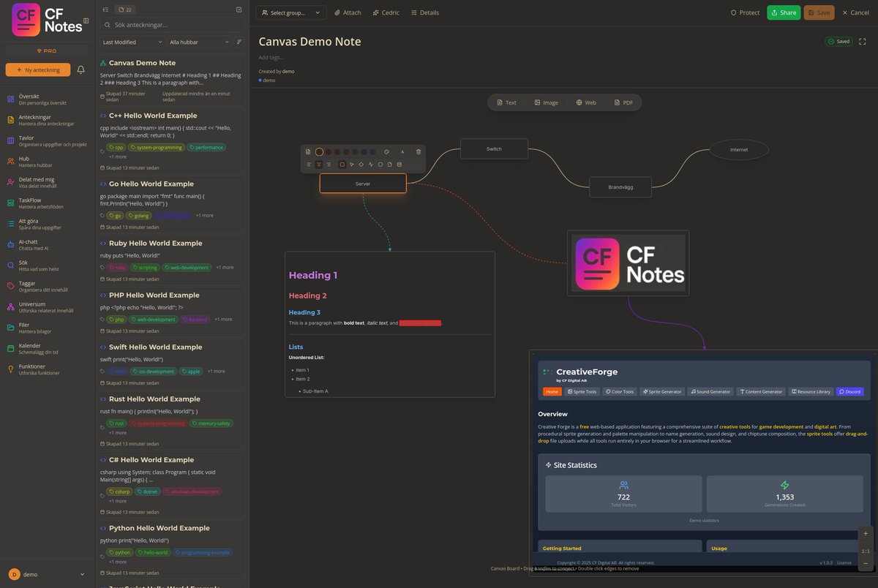Screen dimensions: 878x588
Task: Open Alla hubbar filter dropdown
Action: click(x=200, y=42)
